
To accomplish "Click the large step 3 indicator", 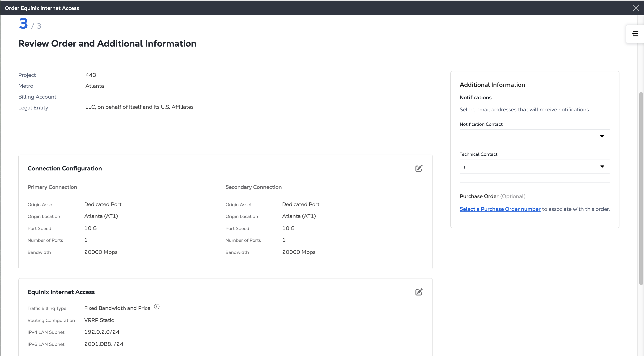I will (24, 24).
